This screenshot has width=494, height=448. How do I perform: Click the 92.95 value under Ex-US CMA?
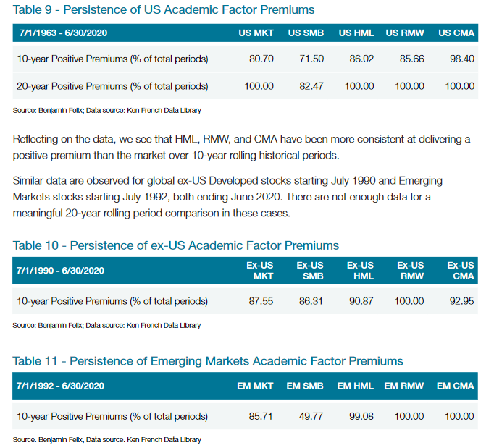461,301
